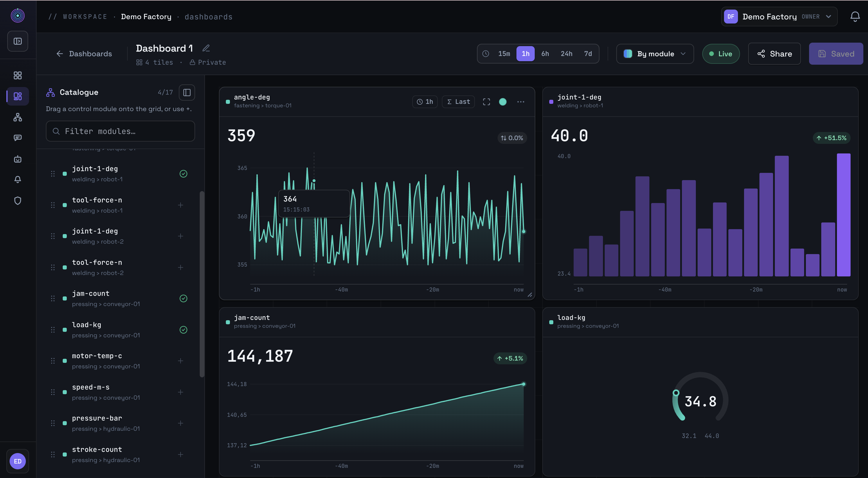
Task: Open the dashboards icon in sidebar
Action: 17,96
